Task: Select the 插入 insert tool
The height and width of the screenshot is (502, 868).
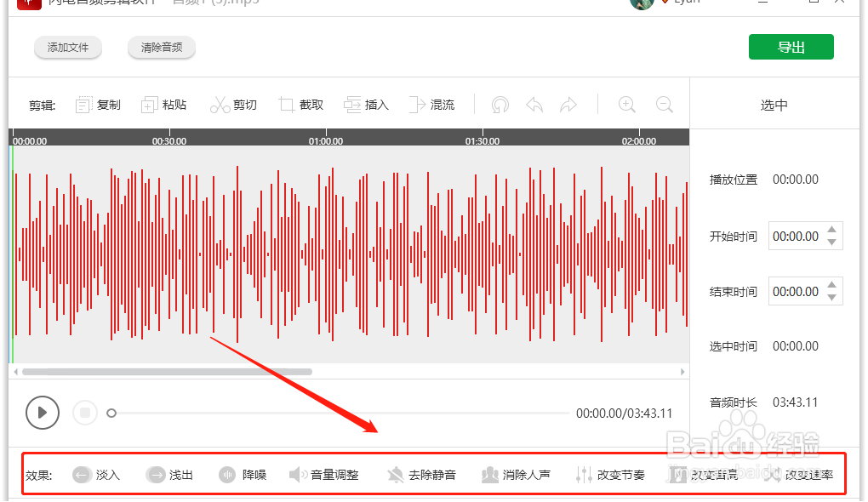Action: [x=366, y=105]
